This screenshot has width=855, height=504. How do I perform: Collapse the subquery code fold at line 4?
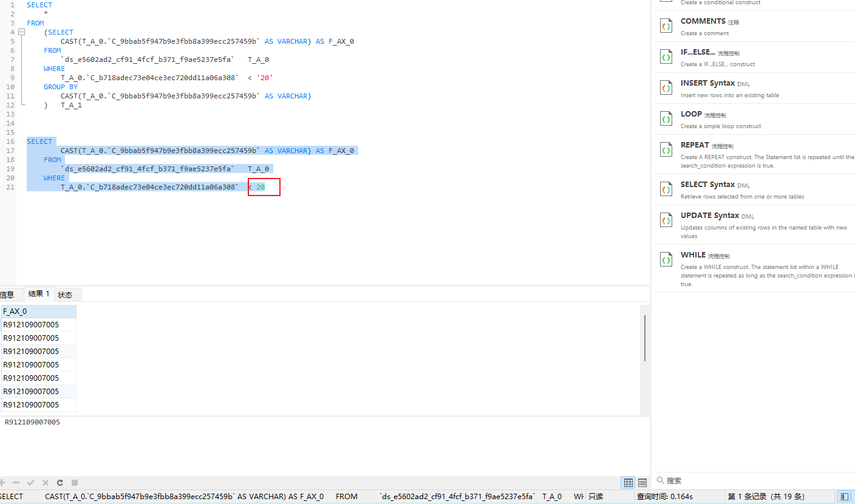21,32
